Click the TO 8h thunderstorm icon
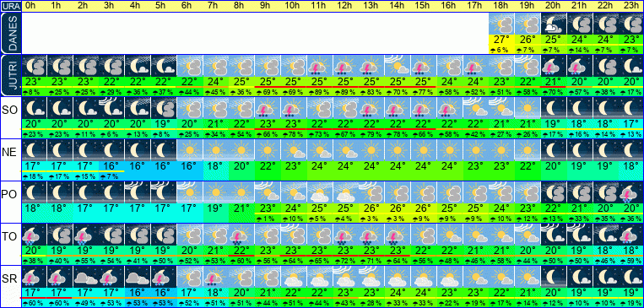Viewport: 644px width, 308px height. (242, 235)
